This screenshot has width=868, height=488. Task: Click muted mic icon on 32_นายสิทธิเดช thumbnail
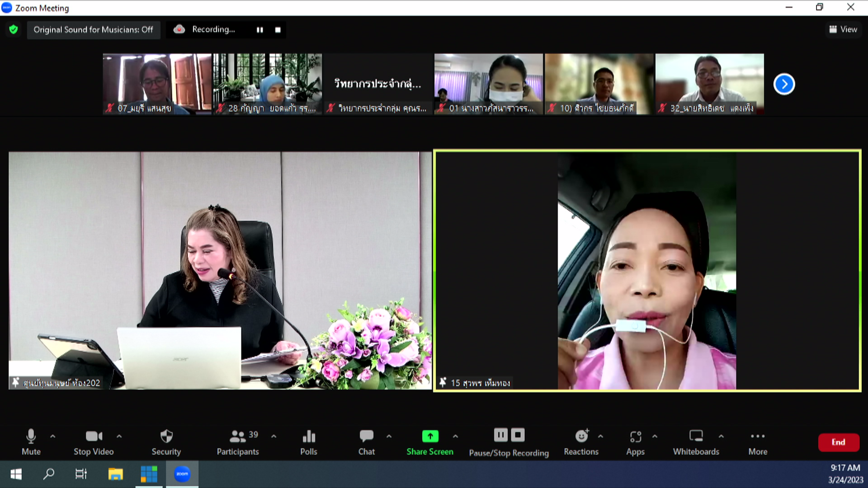coord(662,108)
